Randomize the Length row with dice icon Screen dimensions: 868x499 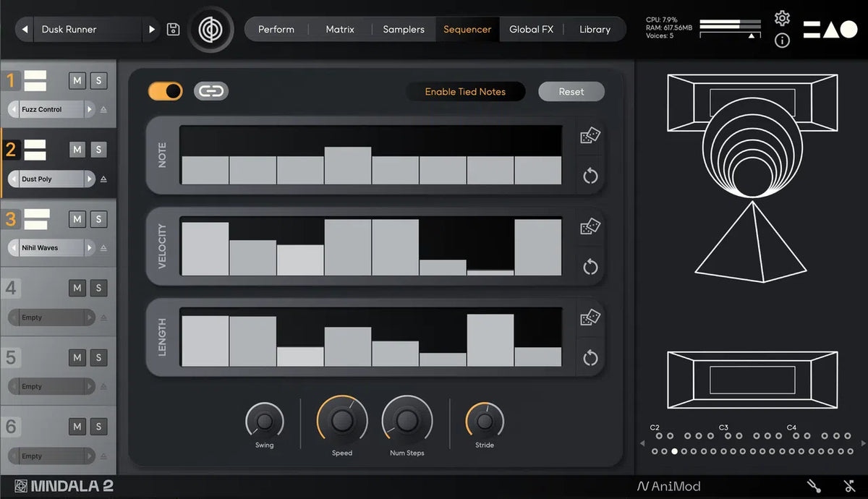coord(590,318)
